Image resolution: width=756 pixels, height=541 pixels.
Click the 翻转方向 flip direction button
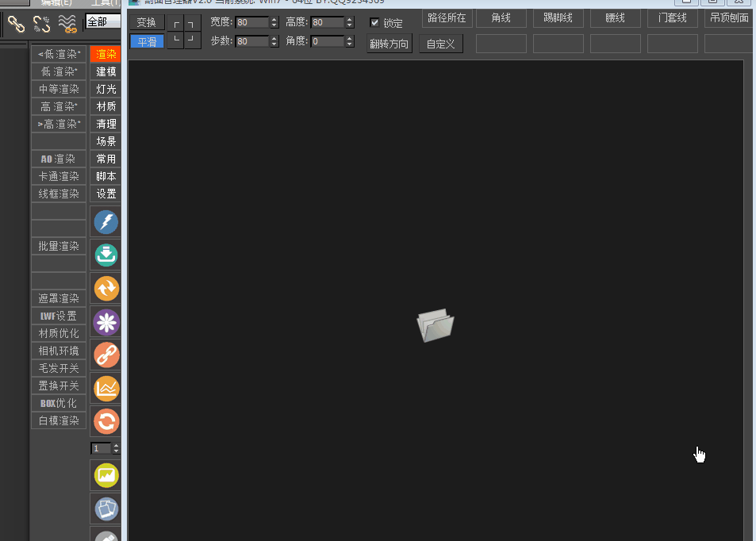(390, 44)
